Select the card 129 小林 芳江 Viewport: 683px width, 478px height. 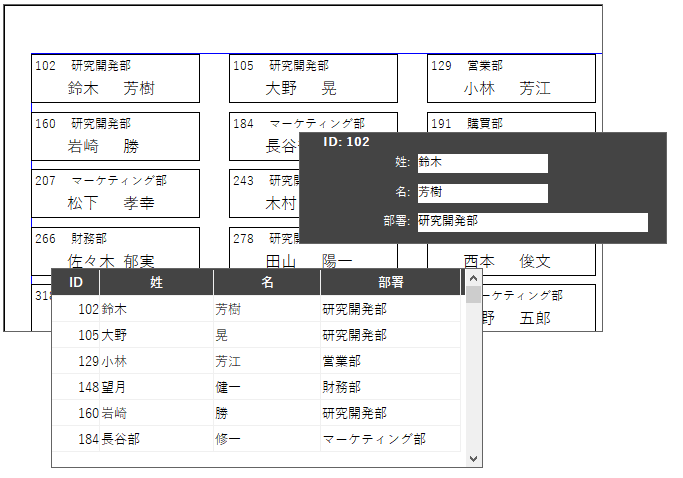(511, 78)
